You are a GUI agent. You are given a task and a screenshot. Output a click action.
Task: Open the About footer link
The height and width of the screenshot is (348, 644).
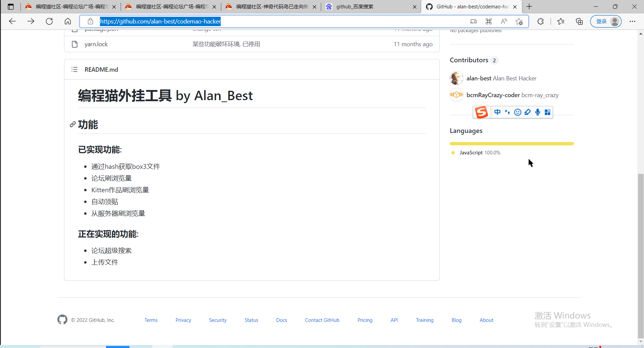click(486, 320)
